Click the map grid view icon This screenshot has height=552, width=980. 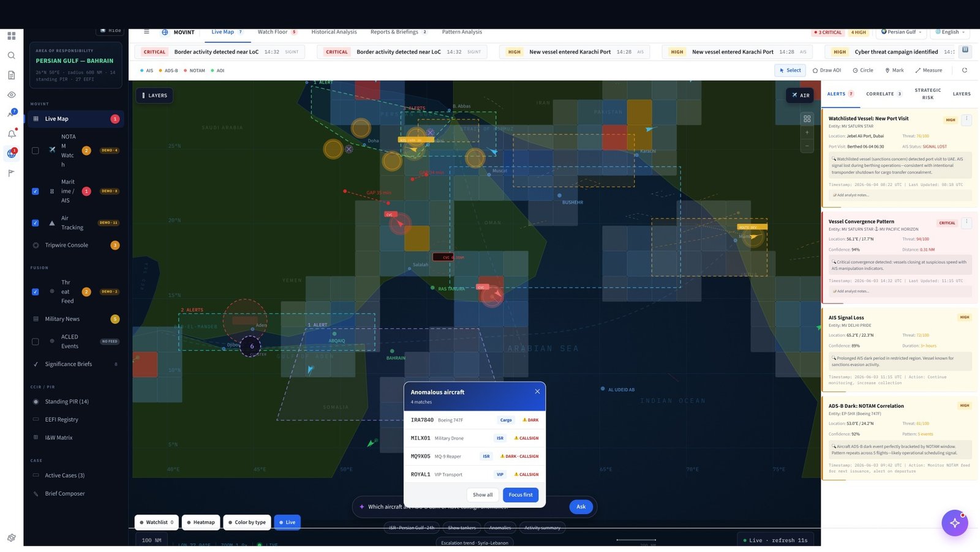[x=807, y=119]
